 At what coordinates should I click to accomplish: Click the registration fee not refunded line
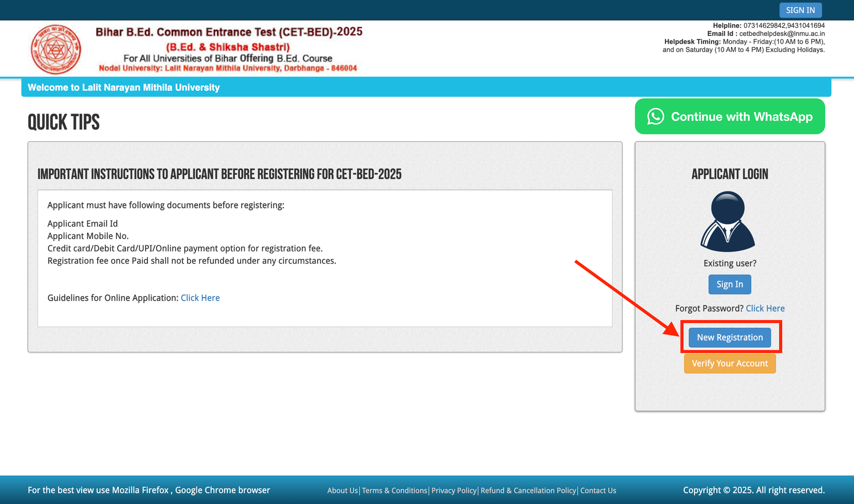[x=192, y=261]
